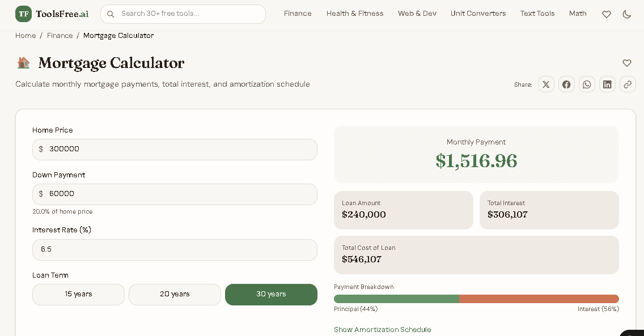This screenshot has width=644, height=336.
Task: Share on LinkedIn icon
Action: pyautogui.click(x=607, y=84)
